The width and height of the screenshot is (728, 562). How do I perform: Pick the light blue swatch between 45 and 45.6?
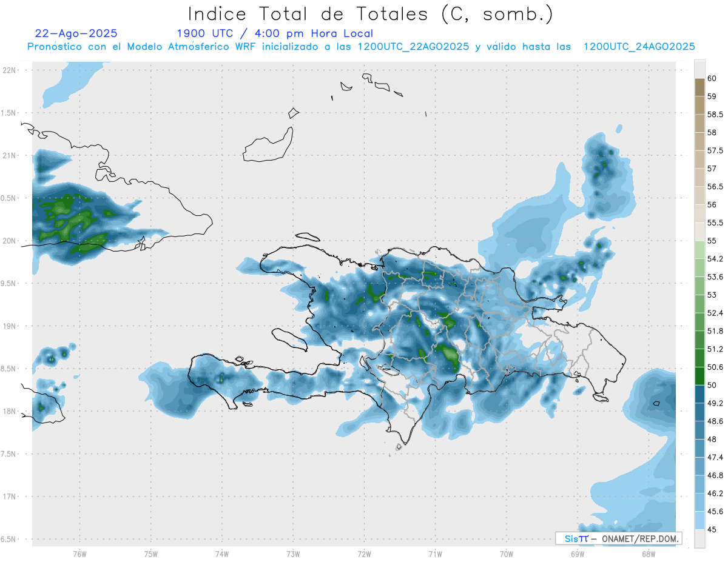[699, 520]
